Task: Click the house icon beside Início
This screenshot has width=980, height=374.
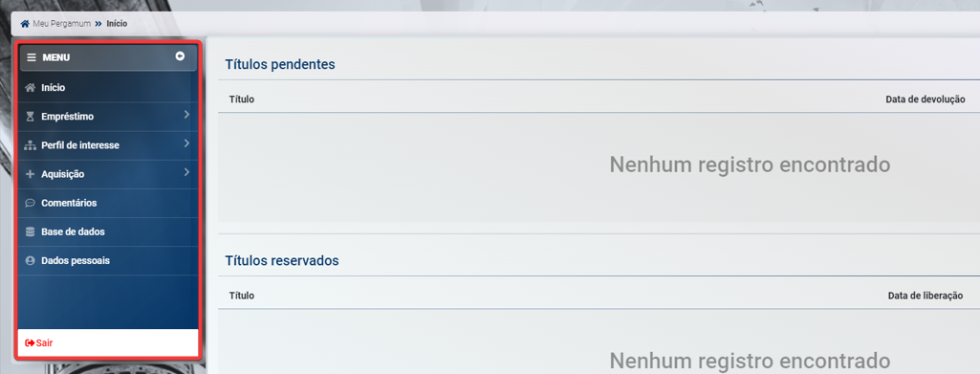Action: click(30, 88)
